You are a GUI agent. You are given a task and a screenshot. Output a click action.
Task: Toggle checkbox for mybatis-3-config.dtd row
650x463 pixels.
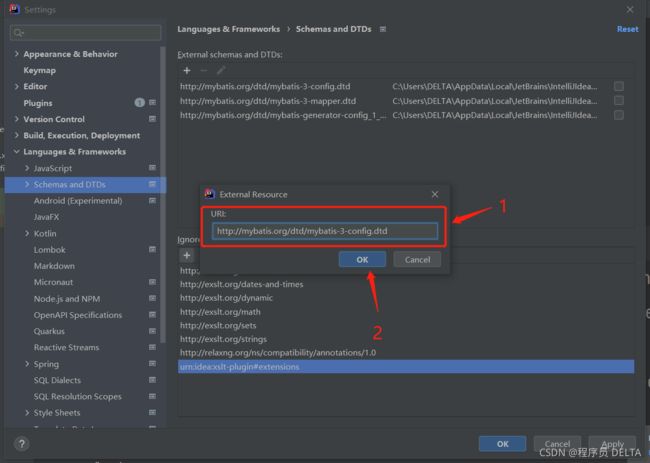tap(619, 86)
